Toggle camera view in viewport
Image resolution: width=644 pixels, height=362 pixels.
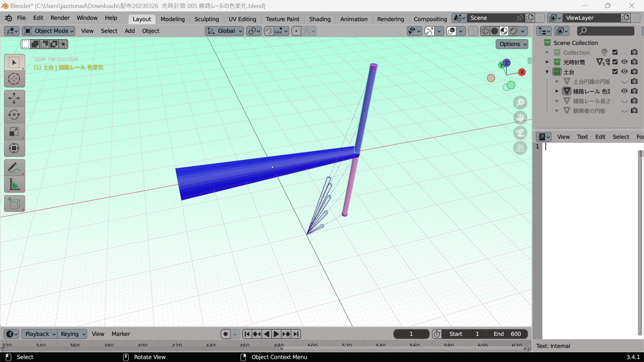[x=520, y=133]
